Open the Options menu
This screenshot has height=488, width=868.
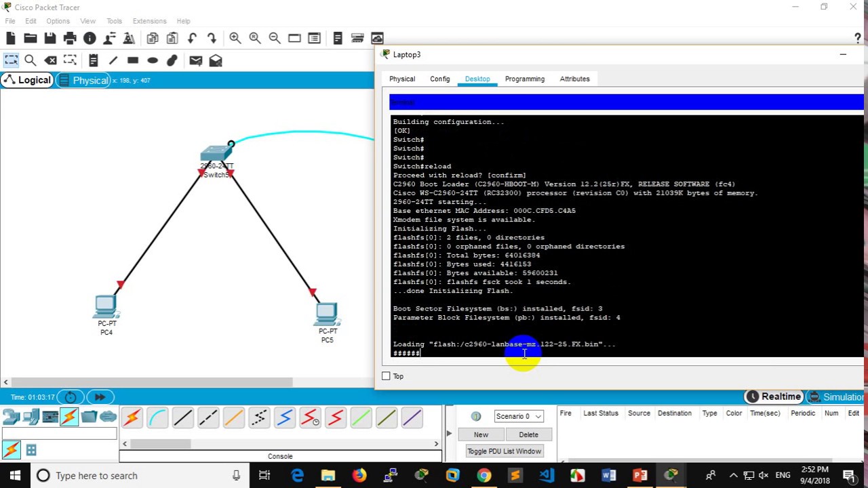(x=58, y=21)
